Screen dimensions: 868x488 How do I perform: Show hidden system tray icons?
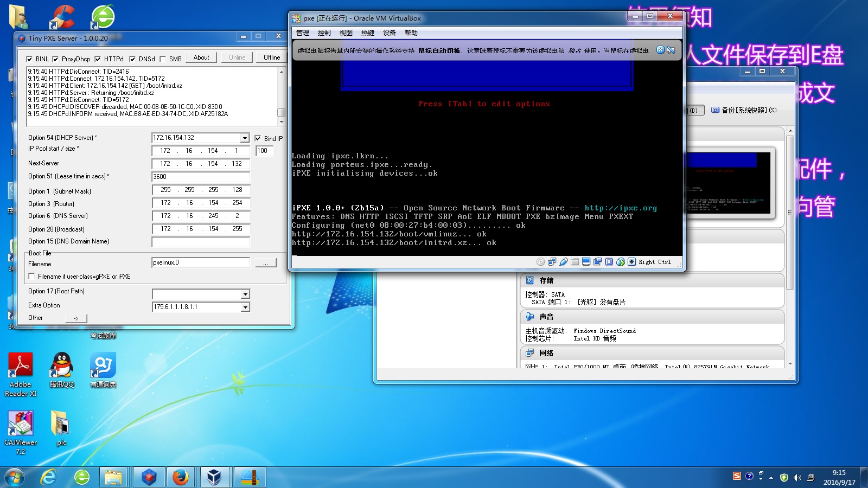pos(771,478)
